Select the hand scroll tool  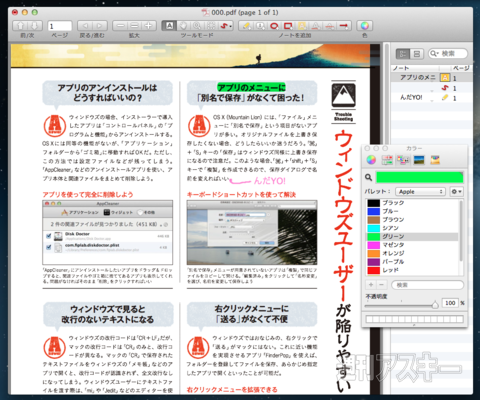(183, 26)
